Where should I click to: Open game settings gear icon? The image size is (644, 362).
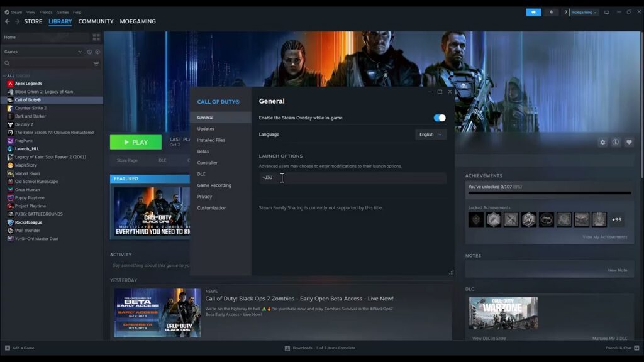(x=602, y=142)
